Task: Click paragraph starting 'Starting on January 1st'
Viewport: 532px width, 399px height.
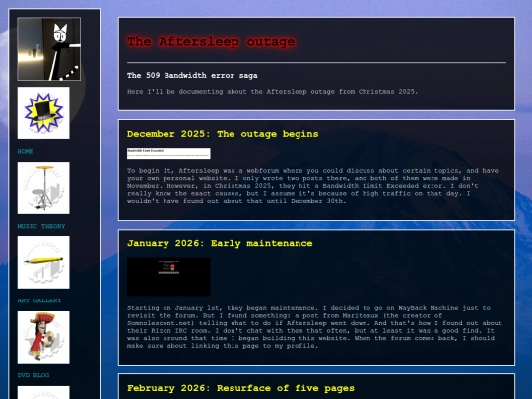Action: (314, 327)
